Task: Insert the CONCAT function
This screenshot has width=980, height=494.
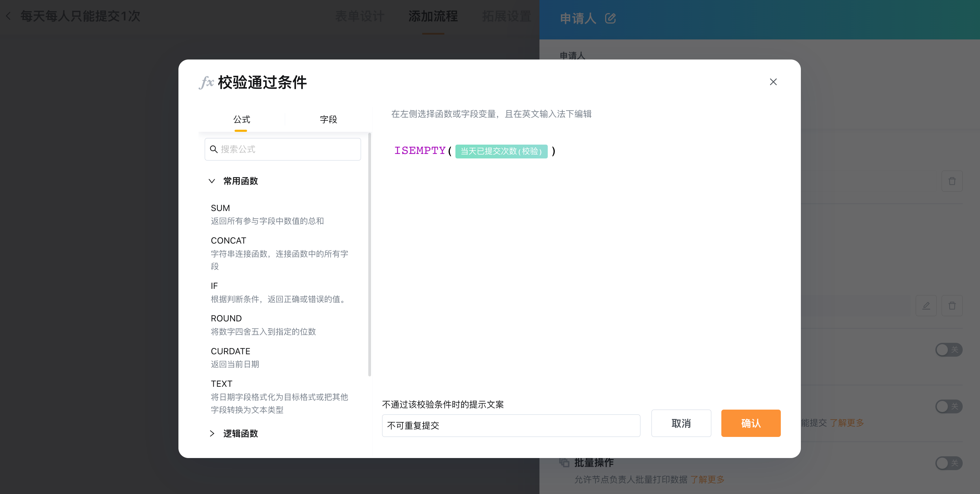Action: (x=228, y=240)
